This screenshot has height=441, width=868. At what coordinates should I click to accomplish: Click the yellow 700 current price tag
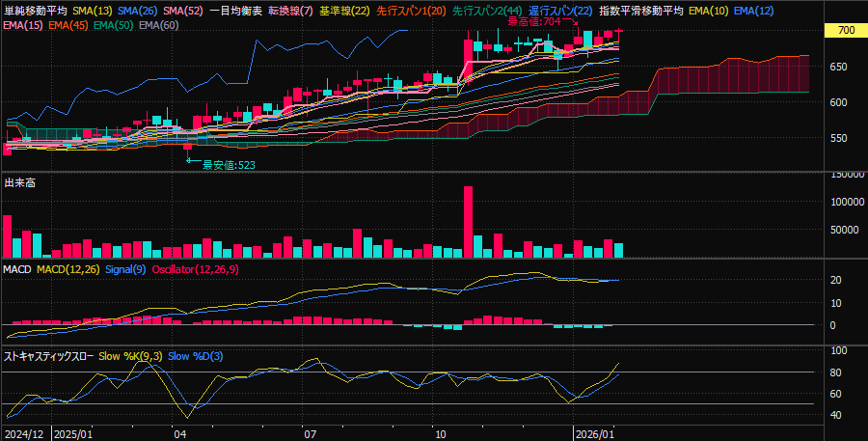[x=846, y=31]
